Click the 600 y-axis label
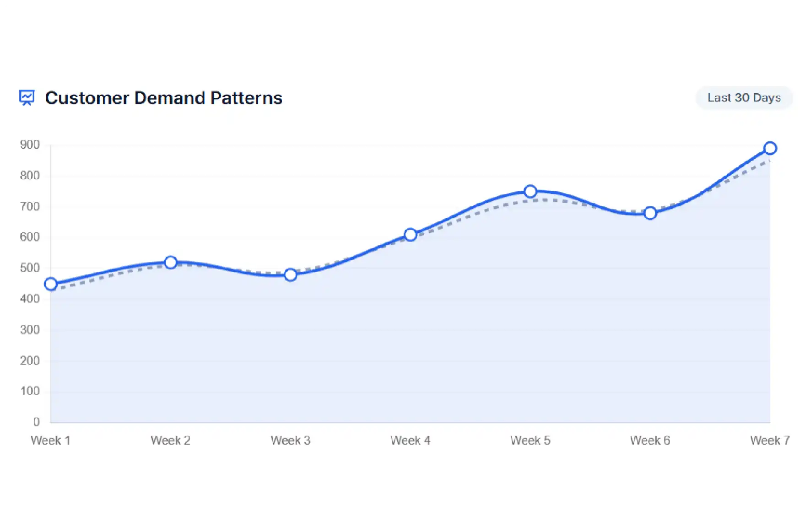805x532 pixels. pos(30,237)
